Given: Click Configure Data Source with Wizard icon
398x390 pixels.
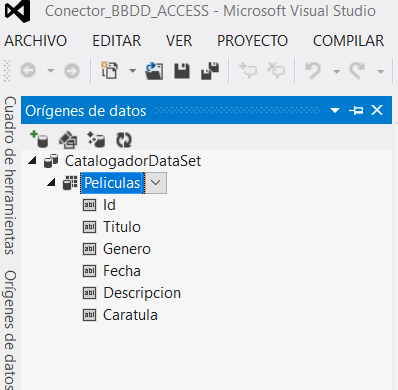Looking at the screenshot, I should point(96,139).
